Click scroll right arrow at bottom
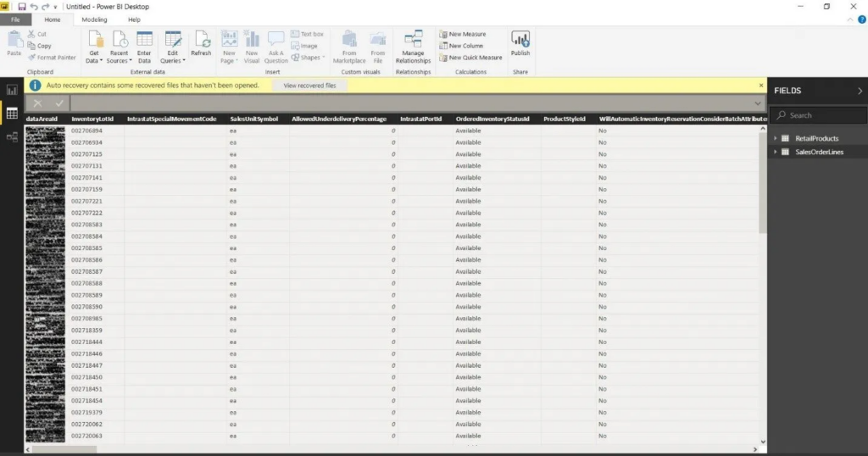 [x=755, y=449]
